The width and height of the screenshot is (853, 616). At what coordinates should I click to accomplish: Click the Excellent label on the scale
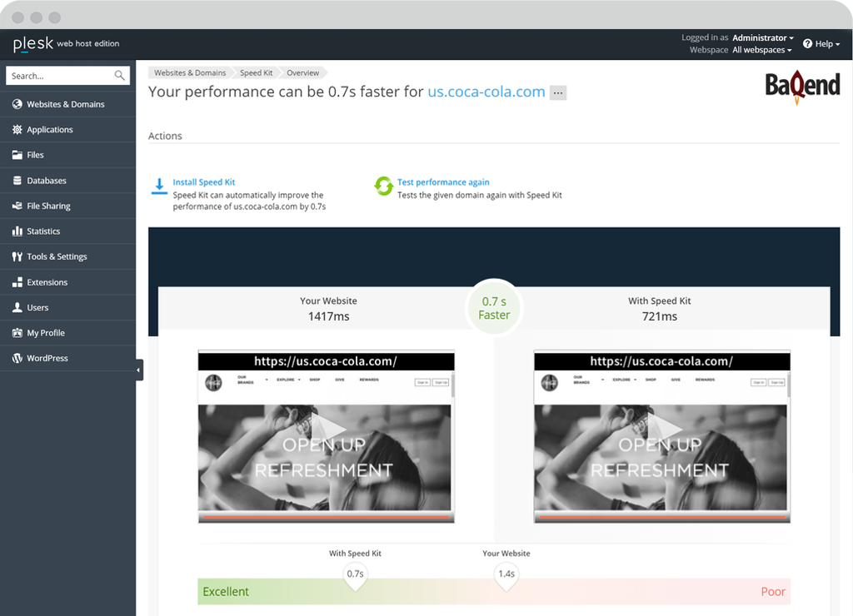[x=226, y=592]
